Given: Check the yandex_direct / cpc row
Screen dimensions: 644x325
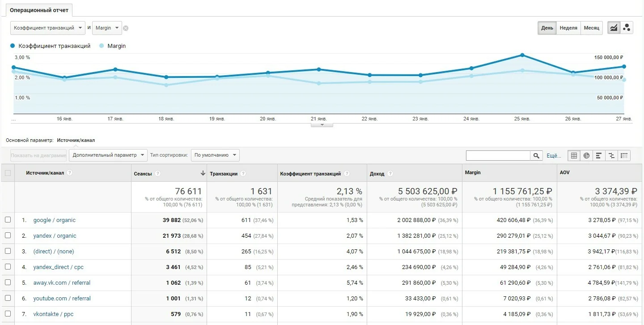Looking at the screenshot, I should pyautogui.click(x=8, y=267).
